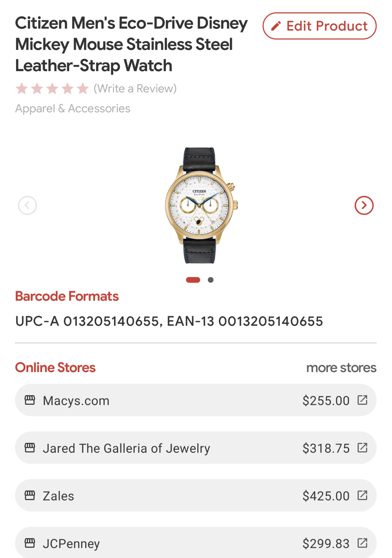Rate the product three stars
This screenshot has width=392, height=558.
[52, 89]
